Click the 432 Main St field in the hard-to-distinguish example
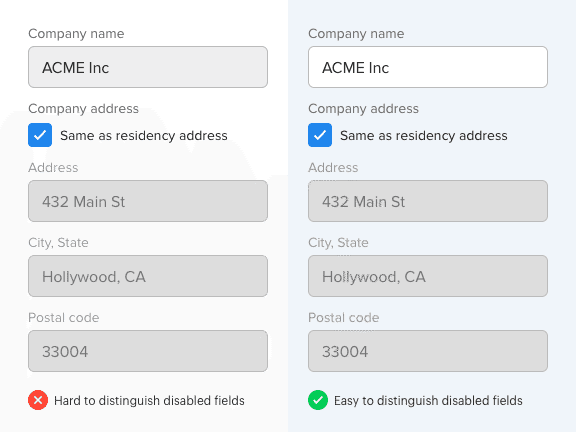Viewport: 576px width, 432px height. coord(148,201)
